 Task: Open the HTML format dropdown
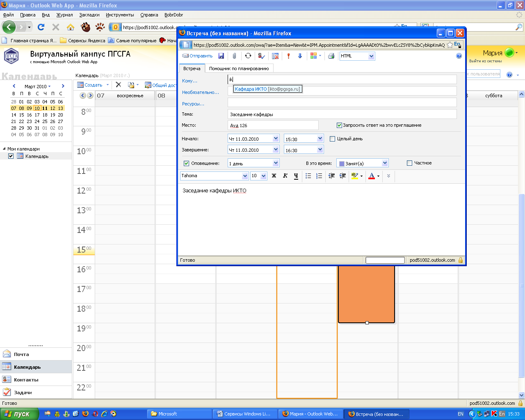(371, 56)
